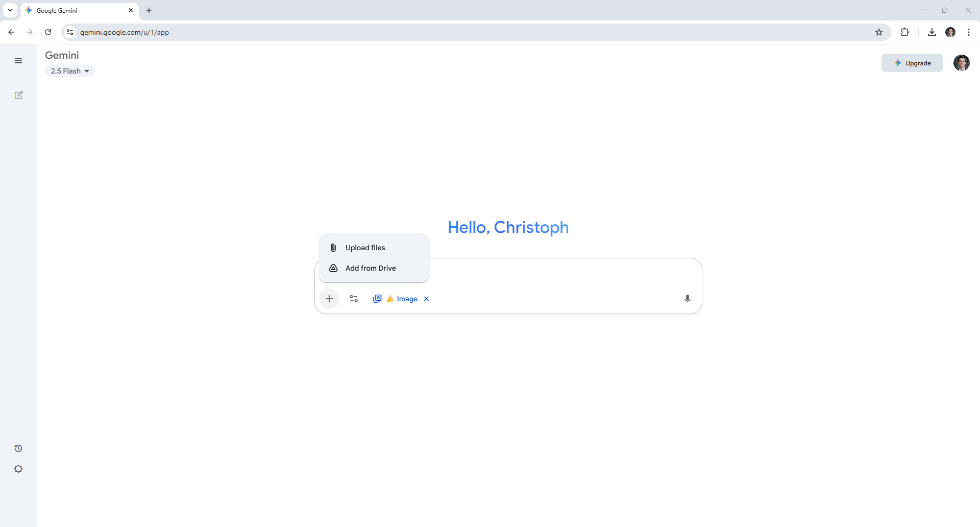This screenshot has width=980, height=527.
Task: Remove the Image tool via its X
Action: pos(426,299)
